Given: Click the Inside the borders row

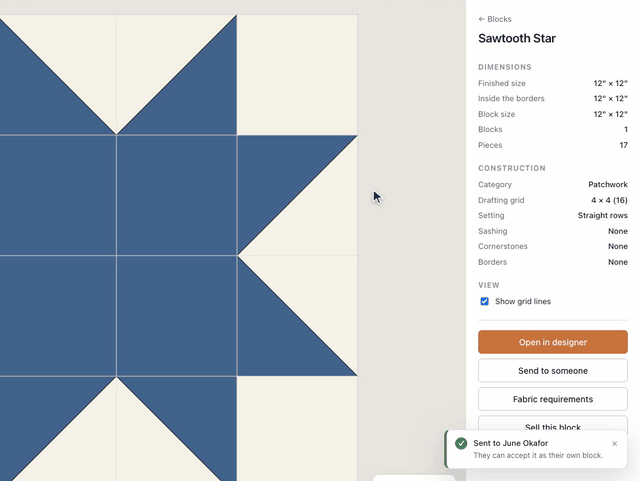Looking at the screenshot, I should (553, 98).
